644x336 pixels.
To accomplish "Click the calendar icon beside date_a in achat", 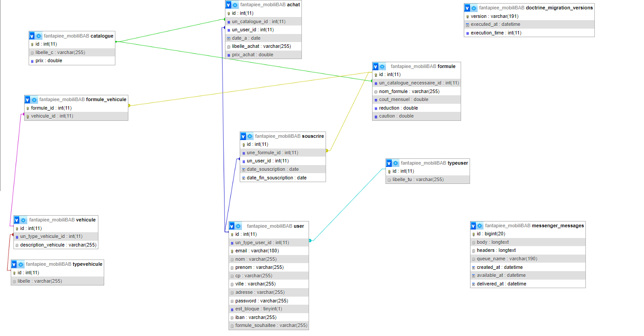I will coord(229,38).
